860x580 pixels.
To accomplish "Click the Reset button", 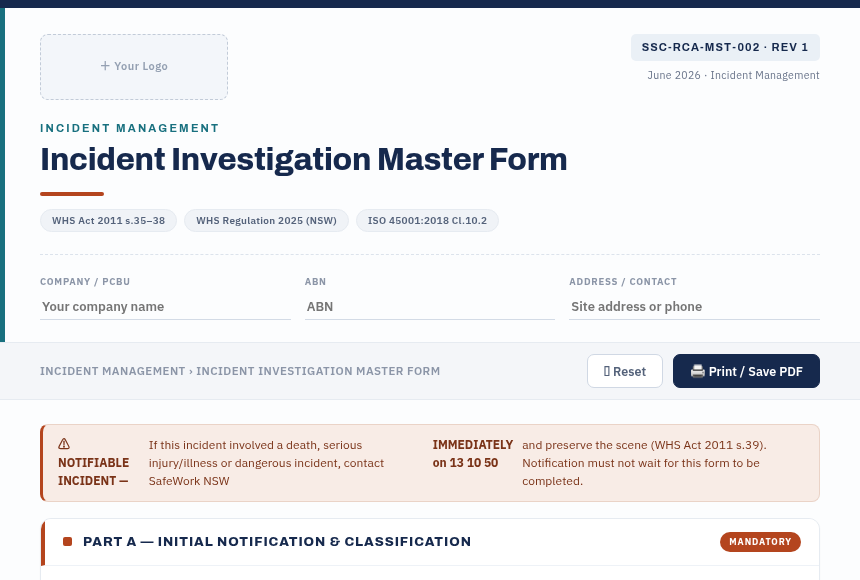I will [625, 371].
